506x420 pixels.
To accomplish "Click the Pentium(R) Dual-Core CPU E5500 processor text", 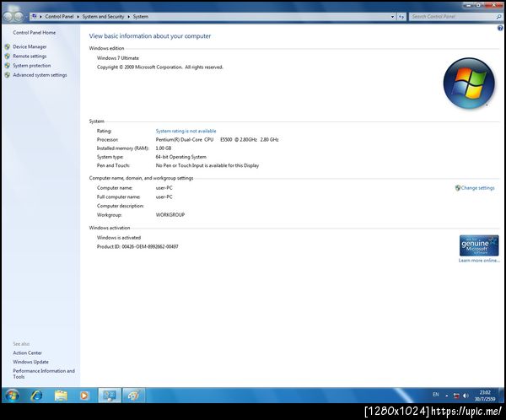I will coord(217,140).
